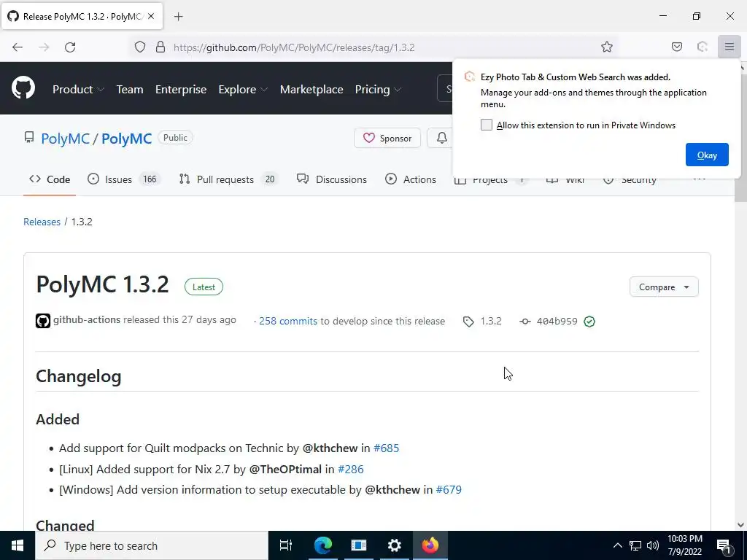Click the PolyMC owner link
747x560 pixels.
[65, 139]
